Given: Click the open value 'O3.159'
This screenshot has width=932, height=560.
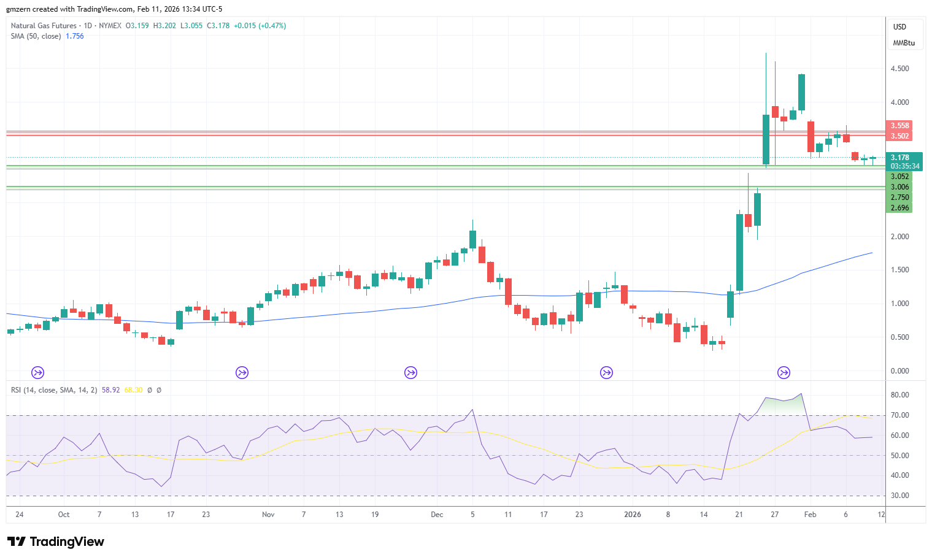Looking at the screenshot, I should click(x=137, y=26).
